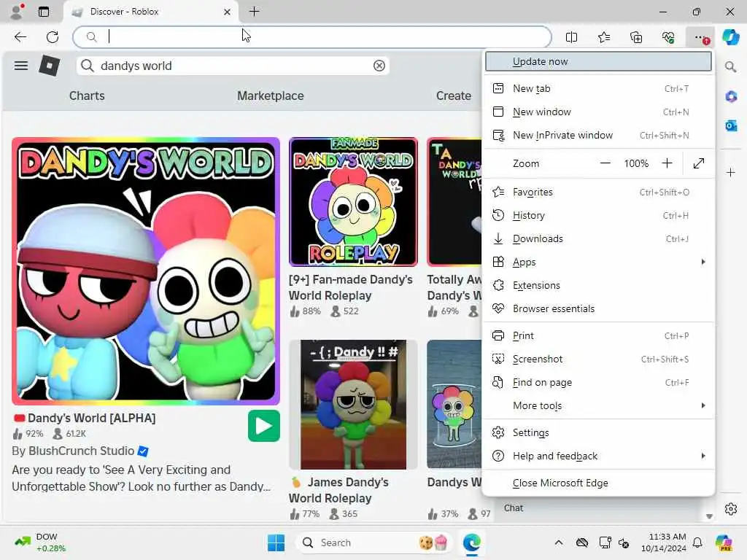Open the Favorites star toolbar icon
The height and width of the screenshot is (560, 747).
(x=603, y=37)
